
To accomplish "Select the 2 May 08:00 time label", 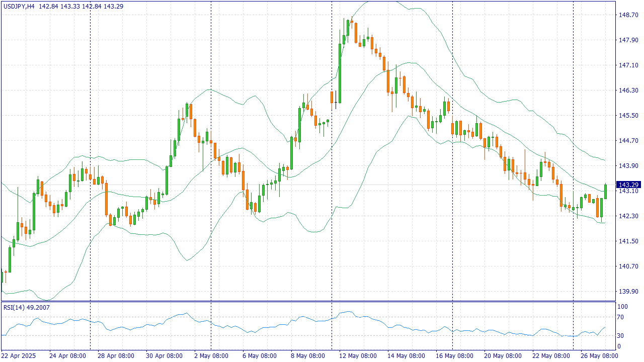I will (x=212, y=355).
